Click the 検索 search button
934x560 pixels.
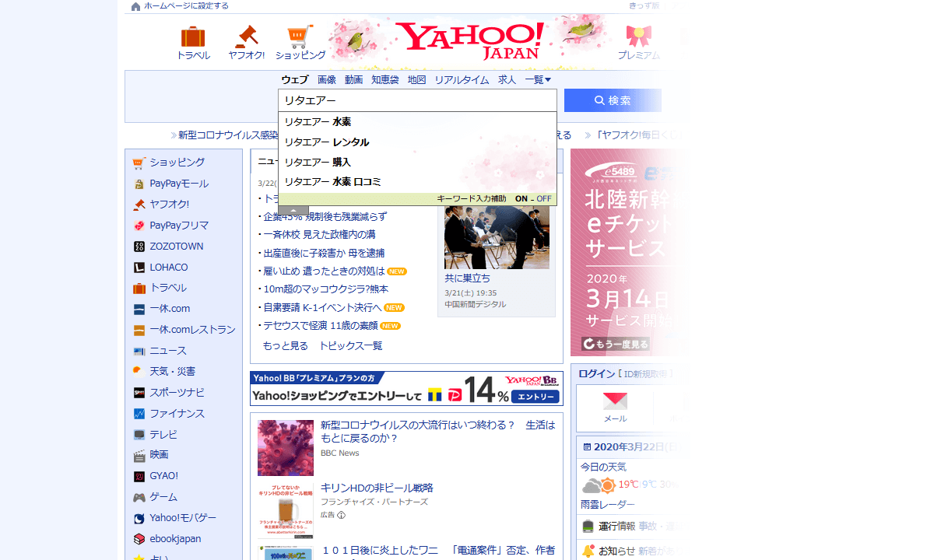coord(613,100)
